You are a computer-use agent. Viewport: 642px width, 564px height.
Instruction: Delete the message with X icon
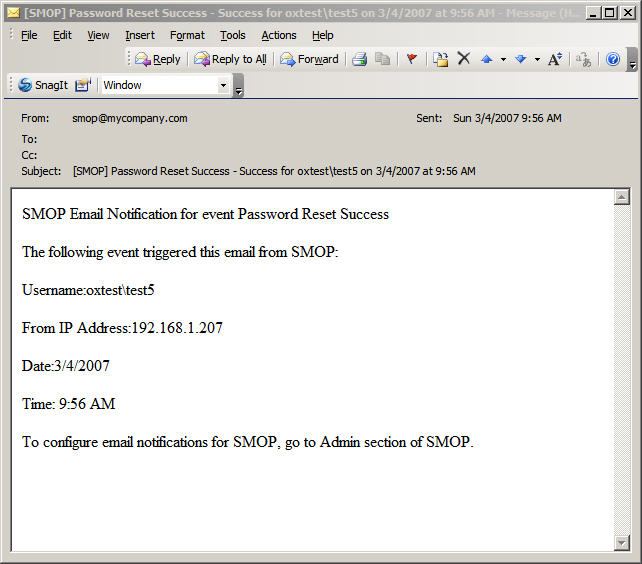[463, 59]
